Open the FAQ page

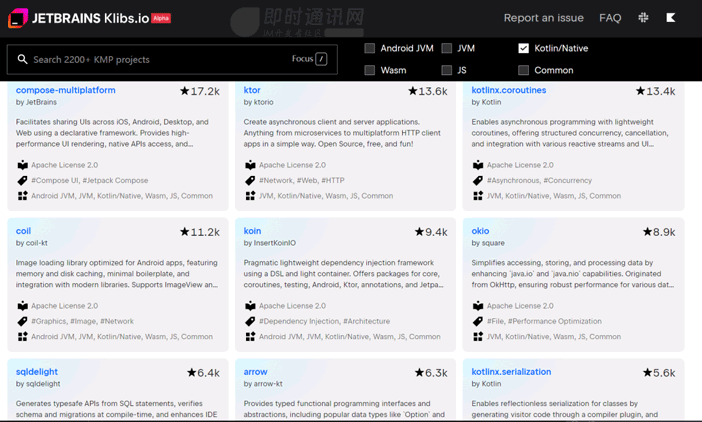(610, 18)
